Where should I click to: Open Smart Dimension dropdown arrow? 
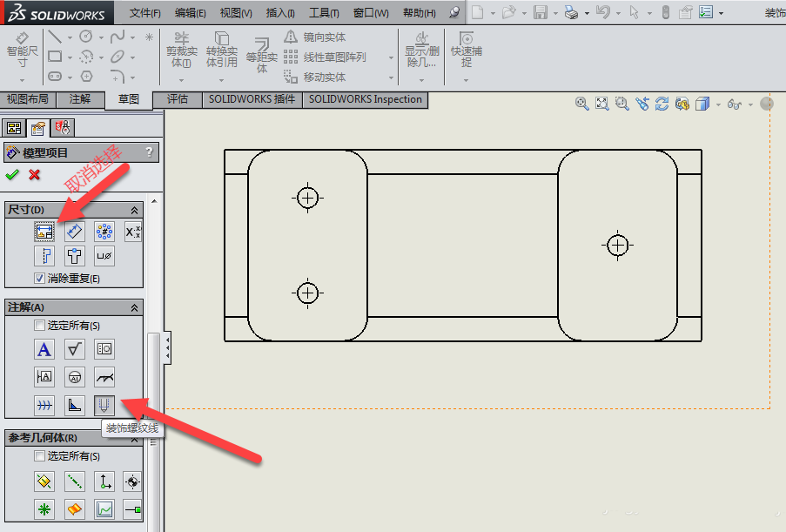click(x=22, y=80)
